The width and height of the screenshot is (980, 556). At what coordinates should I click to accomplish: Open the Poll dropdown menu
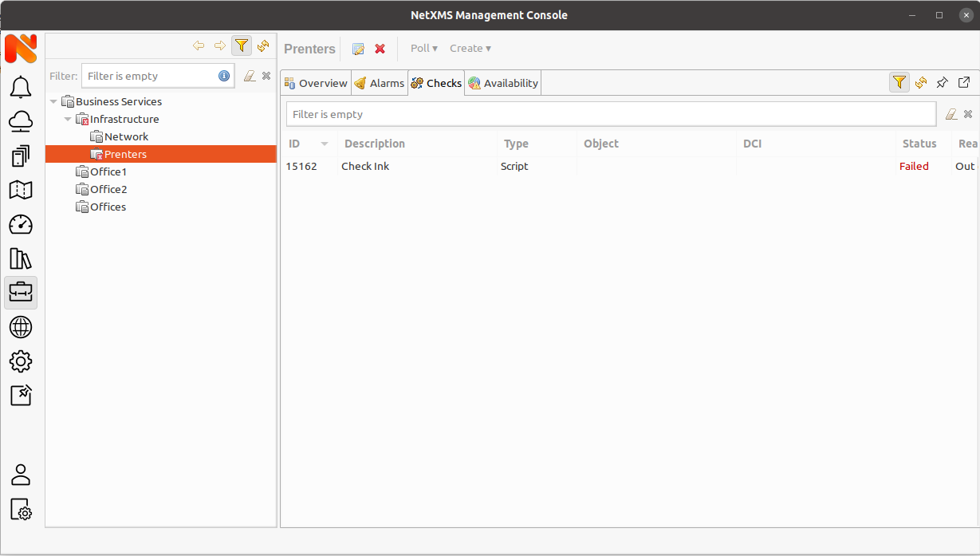pyautogui.click(x=424, y=49)
